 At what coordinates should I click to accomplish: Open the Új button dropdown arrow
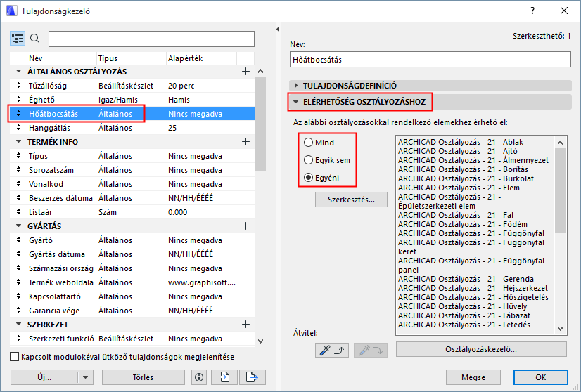(86, 377)
